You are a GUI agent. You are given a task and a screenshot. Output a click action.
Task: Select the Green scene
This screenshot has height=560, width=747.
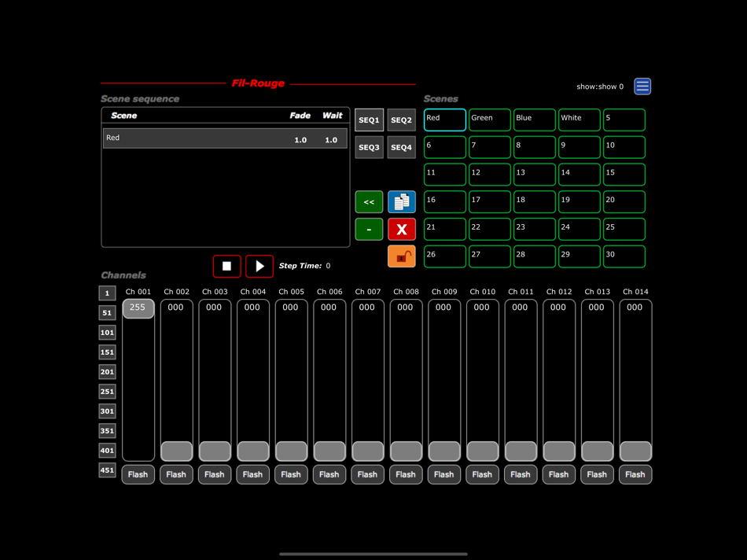click(x=490, y=120)
